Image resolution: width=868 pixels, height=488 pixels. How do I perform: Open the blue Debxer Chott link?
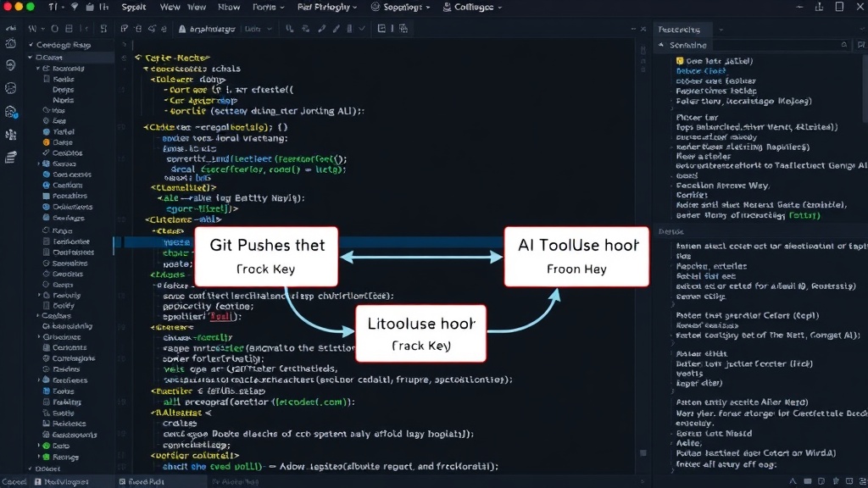point(701,71)
